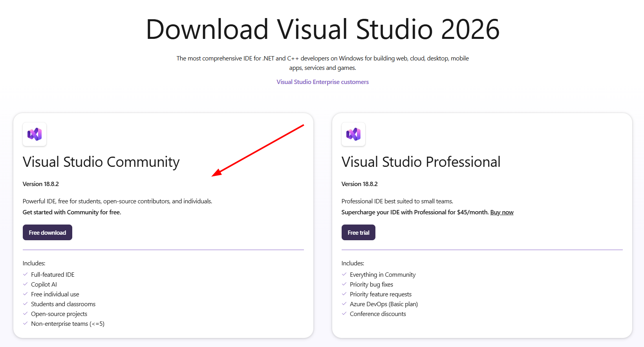Start the Professional Free trial
Viewport: 644px width, 347px height.
point(359,232)
